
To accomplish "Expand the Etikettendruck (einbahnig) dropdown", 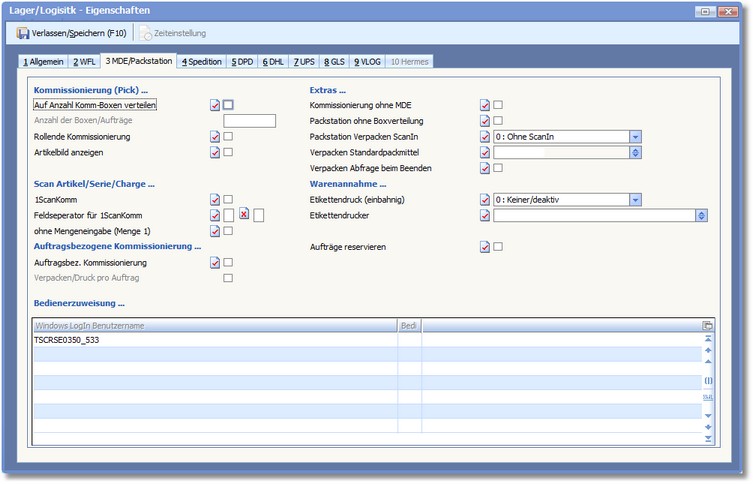I will pos(635,200).
